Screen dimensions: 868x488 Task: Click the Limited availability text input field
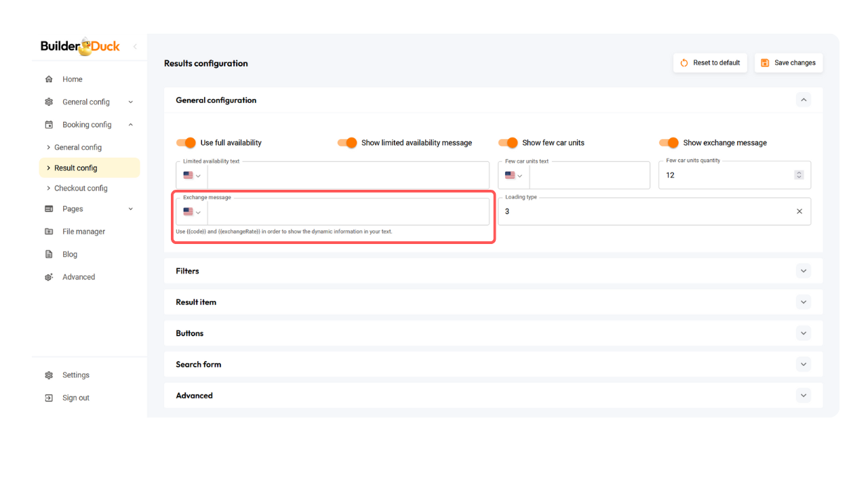(347, 176)
